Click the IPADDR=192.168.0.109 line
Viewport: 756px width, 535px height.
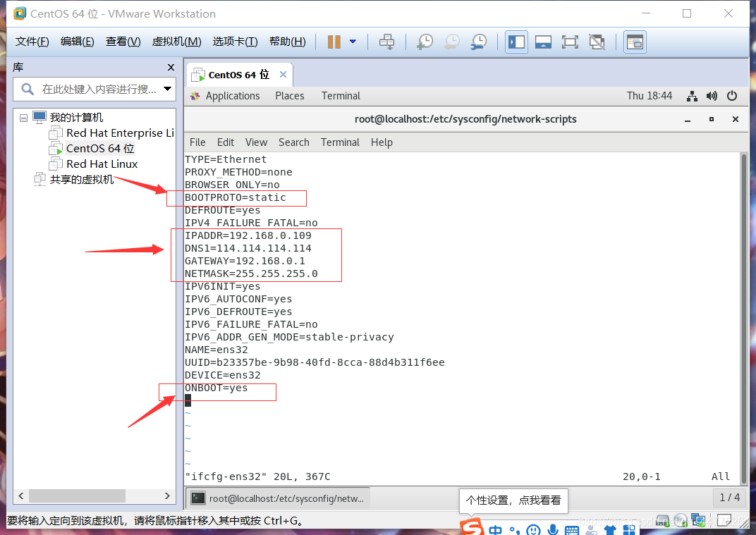[248, 235]
